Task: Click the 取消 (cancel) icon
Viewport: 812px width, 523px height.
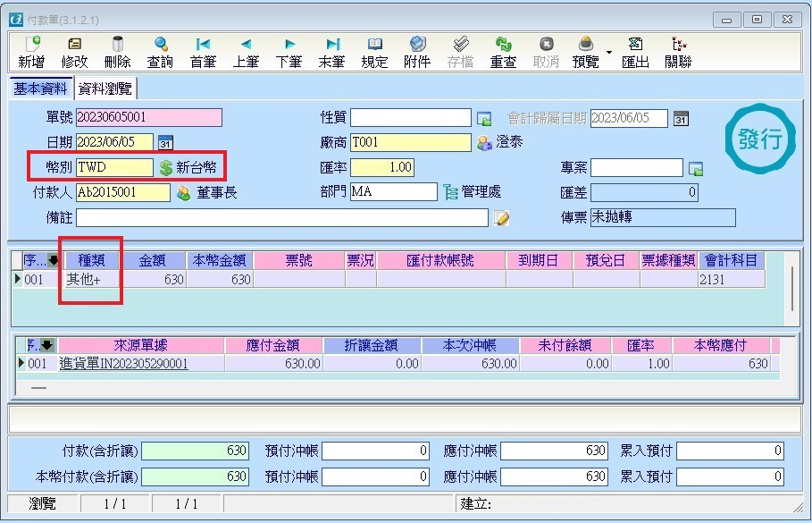Action: 547,53
